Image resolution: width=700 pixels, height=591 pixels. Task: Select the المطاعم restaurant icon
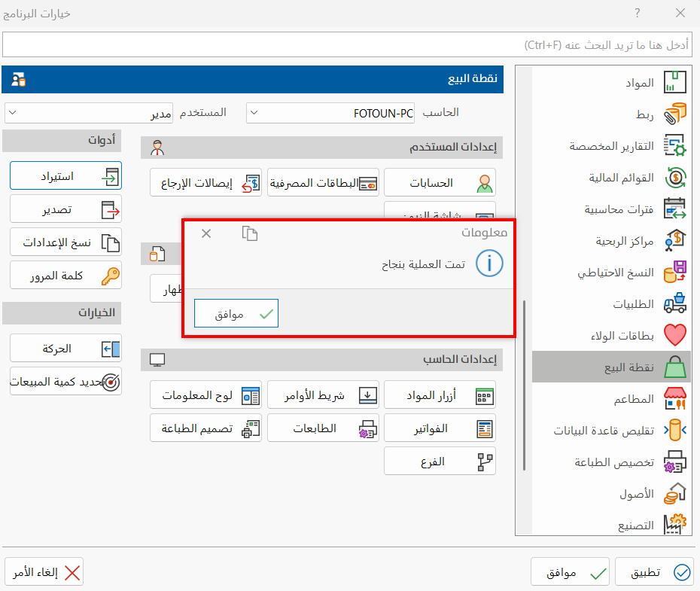tap(676, 398)
